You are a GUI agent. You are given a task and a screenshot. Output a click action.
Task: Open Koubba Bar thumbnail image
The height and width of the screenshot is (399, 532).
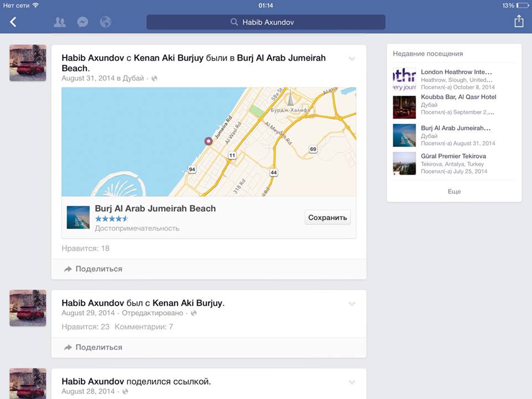click(x=404, y=107)
